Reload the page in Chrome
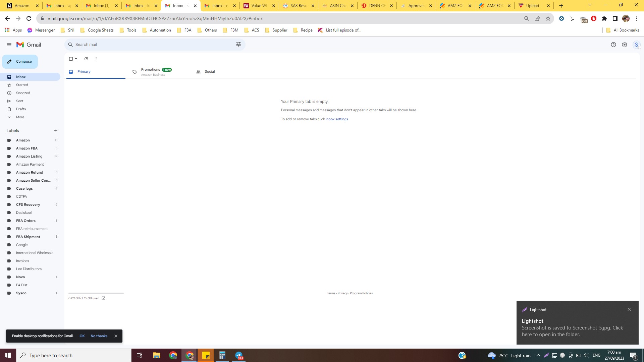 [29, 18]
